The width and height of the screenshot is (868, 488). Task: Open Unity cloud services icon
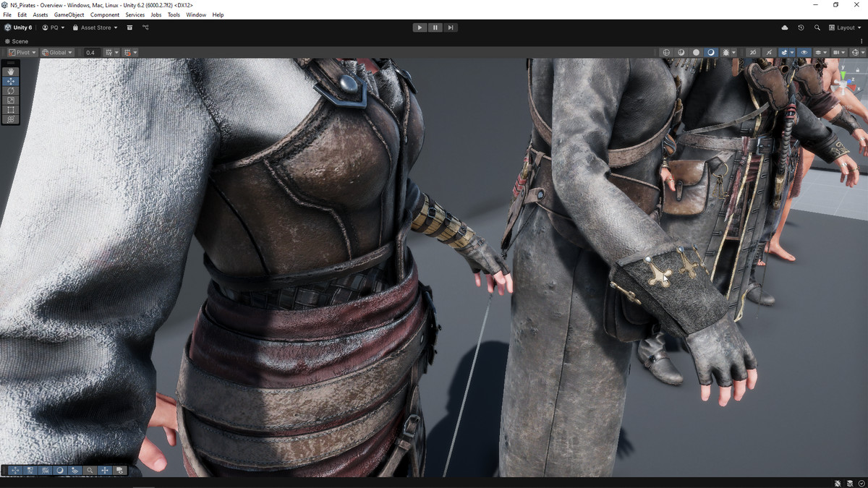pyautogui.click(x=785, y=27)
